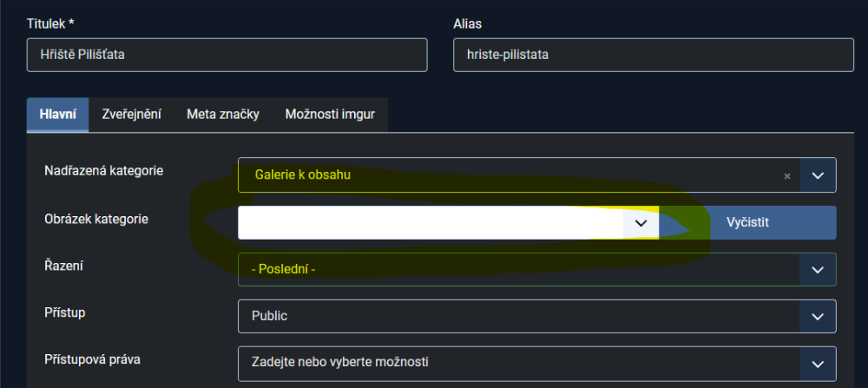
Task: Click 'Zadejte nebo vyberte možnosti' field
Action: coord(517,363)
